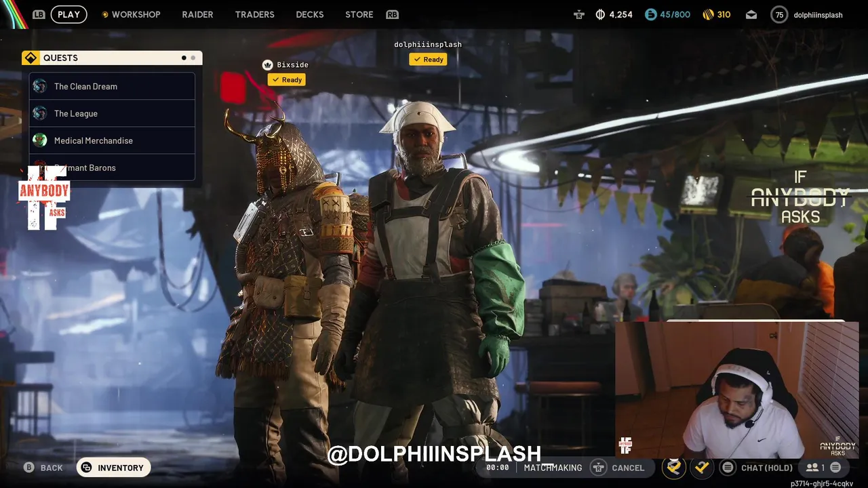Click the squad members icon
This screenshot has height=488, width=868.
pyautogui.click(x=812, y=468)
